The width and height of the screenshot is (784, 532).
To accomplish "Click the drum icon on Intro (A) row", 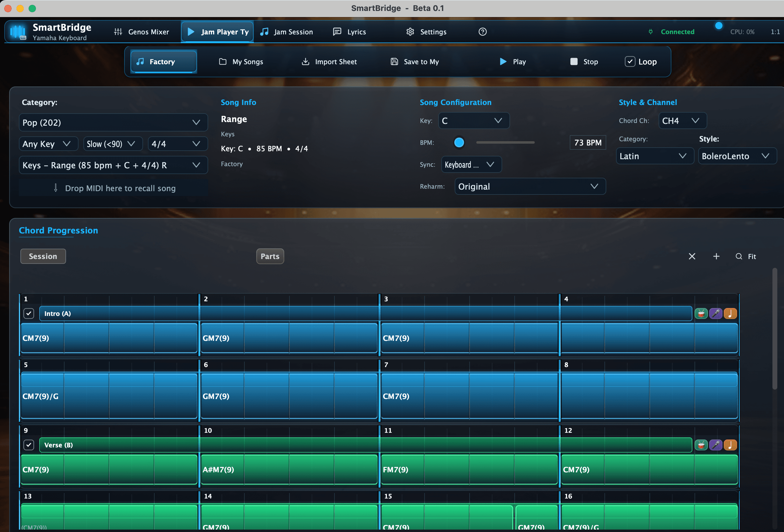I will click(x=701, y=313).
